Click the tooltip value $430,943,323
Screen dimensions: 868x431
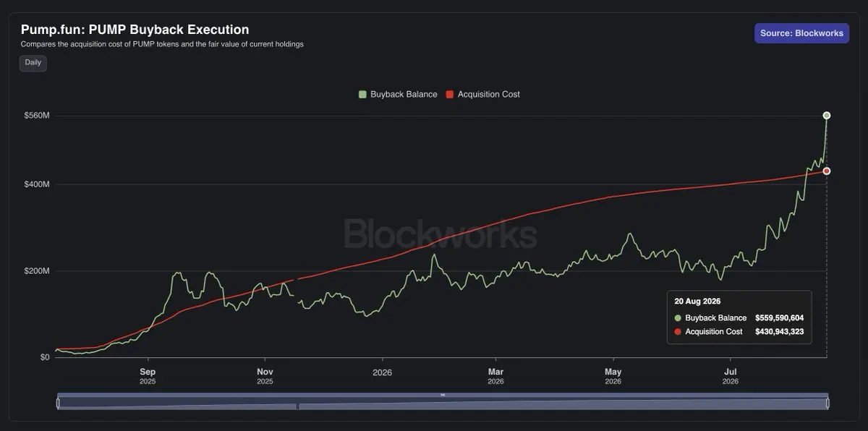coord(779,332)
